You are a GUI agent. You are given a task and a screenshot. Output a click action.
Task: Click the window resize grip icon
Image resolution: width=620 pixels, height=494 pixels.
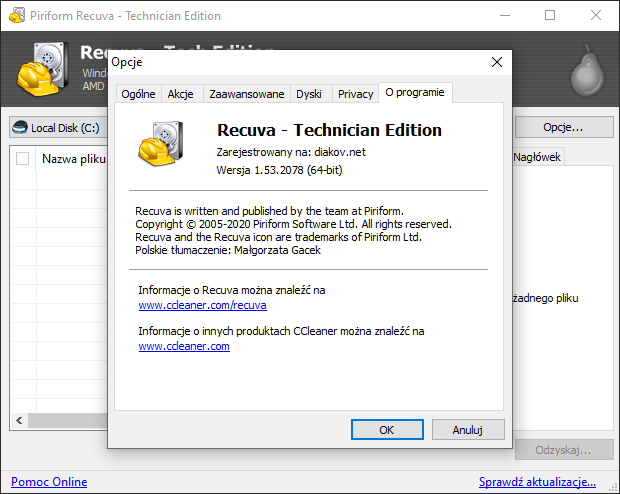pos(613,487)
